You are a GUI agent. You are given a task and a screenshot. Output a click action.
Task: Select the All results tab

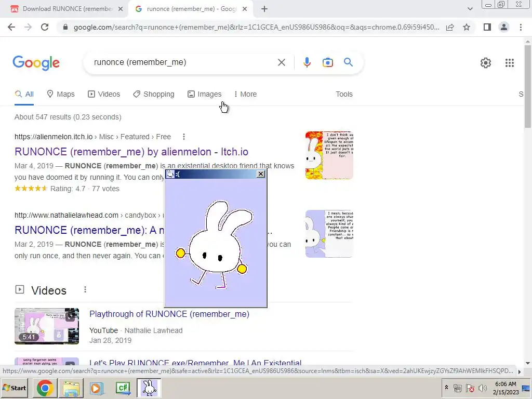click(x=24, y=95)
